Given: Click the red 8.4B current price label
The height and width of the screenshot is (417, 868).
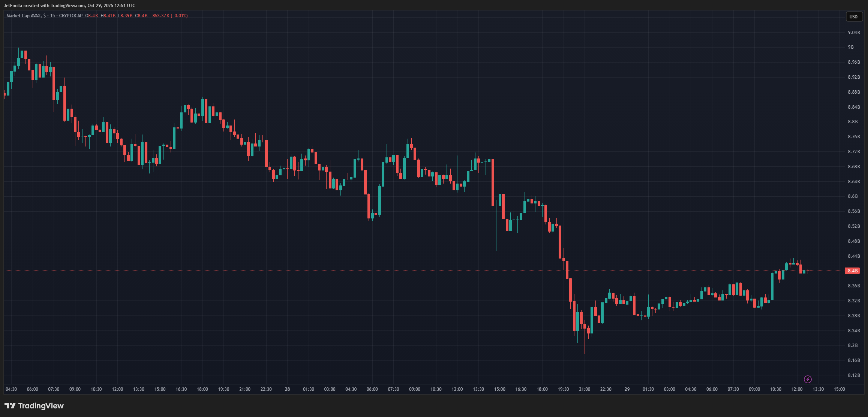Looking at the screenshot, I should [853, 271].
